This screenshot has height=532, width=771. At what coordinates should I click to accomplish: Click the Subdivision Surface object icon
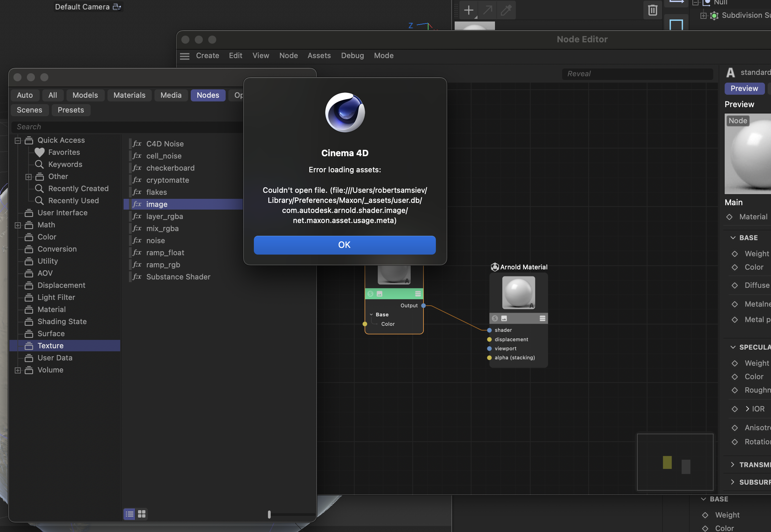pyautogui.click(x=714, y=15)
